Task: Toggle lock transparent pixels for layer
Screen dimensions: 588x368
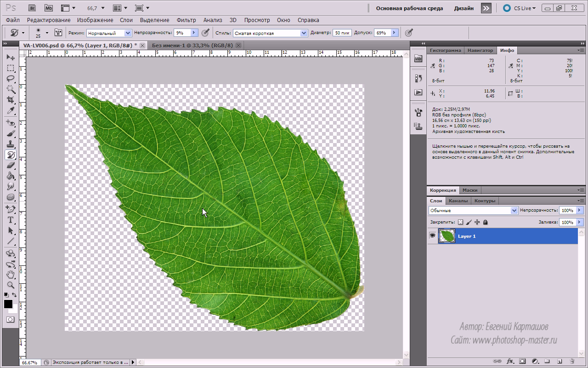Action: [x=461, y=222]
